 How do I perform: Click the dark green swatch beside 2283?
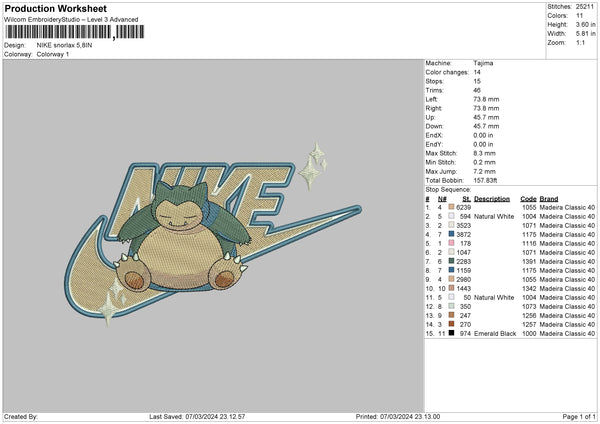click(452, 261)
